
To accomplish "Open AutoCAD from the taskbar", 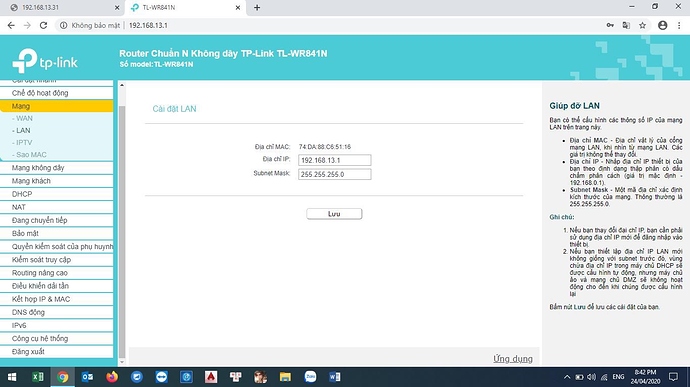I will 211,377.
